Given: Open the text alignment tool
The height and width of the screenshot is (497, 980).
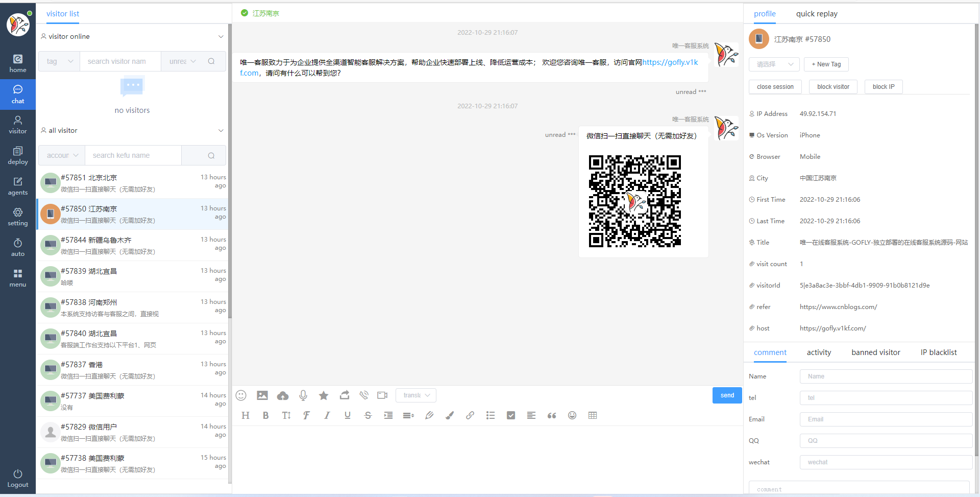Looking at the screenshot, I should [531, 415].
